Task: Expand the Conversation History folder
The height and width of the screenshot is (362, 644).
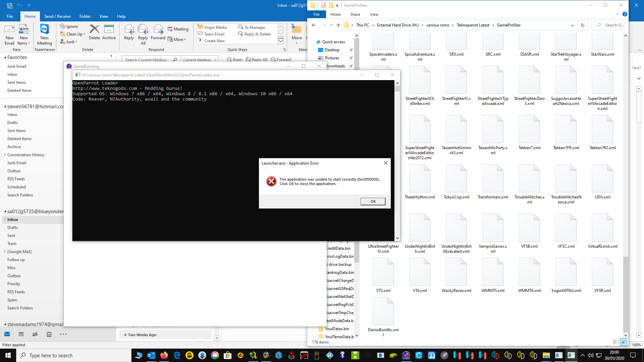Action: coord(5,155)
